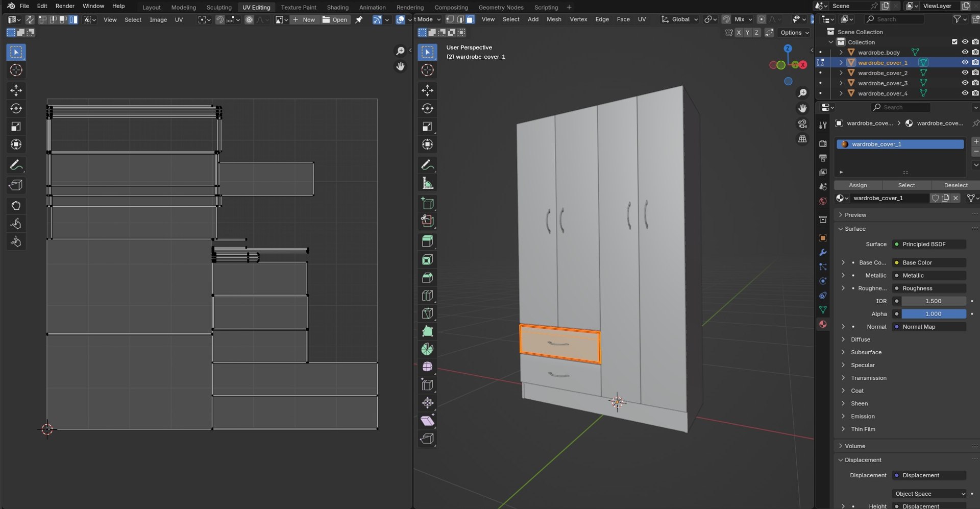
Task: Click the Deselect material button
Action: [955, 185]
